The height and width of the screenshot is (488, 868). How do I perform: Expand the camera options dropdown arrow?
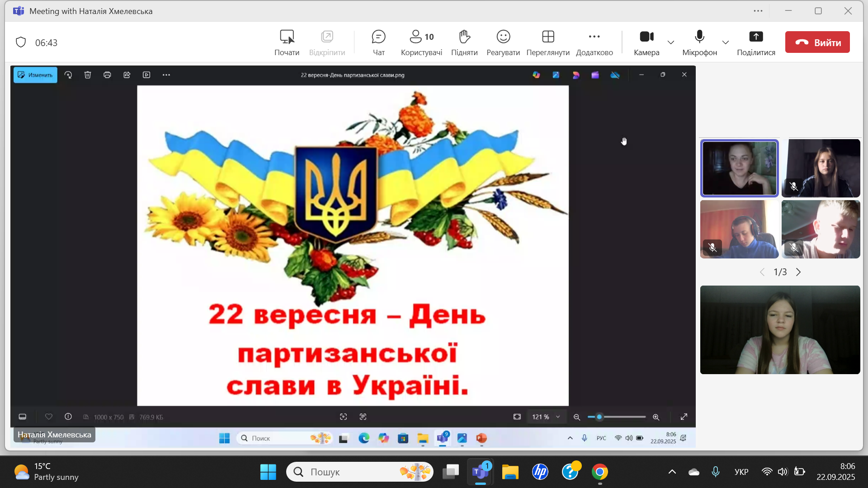coord(671,42)
